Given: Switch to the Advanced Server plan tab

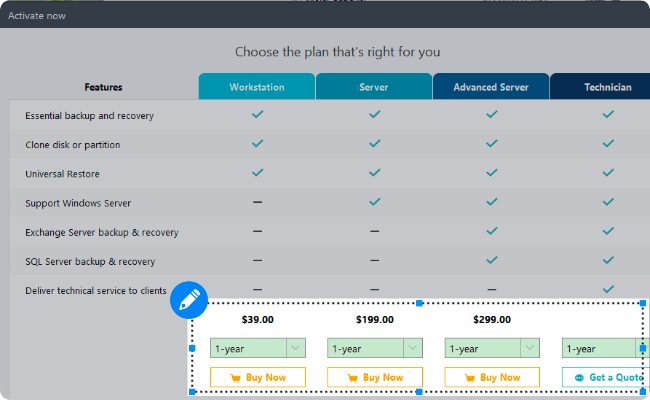Looking at the screenshot, I should (491, 87).
